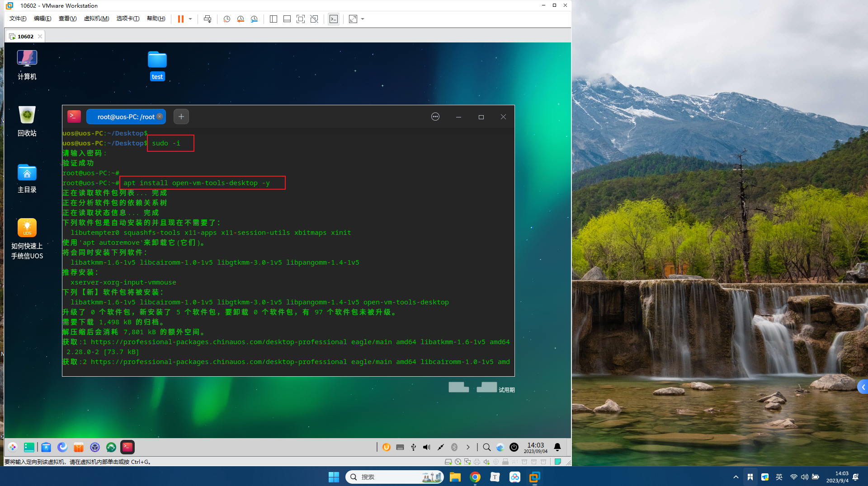Image resolution: width=868 pixels, height=486 pixels.
Task: Click the Windows taskbar search box
Action: click(394, 477)
